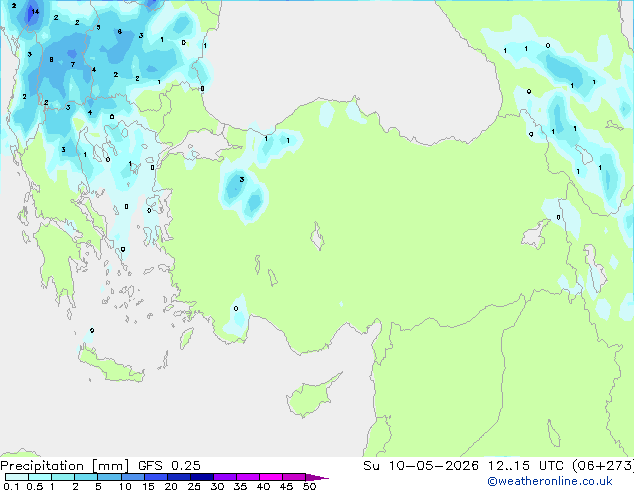634x490 pixels.
Task: Click the 'Su 10-05-2026' date text
Action: click(x=421, y=466)
